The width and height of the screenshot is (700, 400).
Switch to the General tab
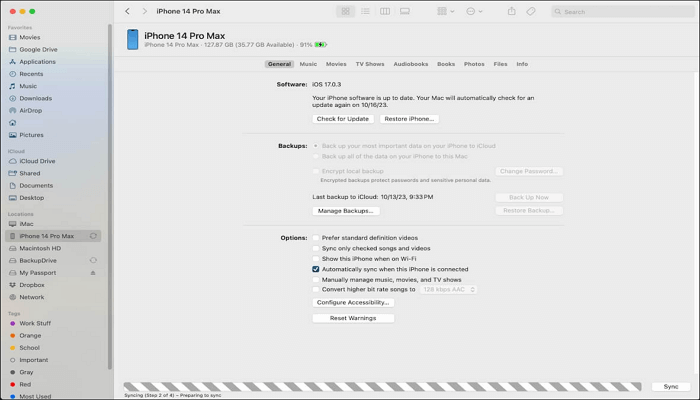tap(279, 64)
